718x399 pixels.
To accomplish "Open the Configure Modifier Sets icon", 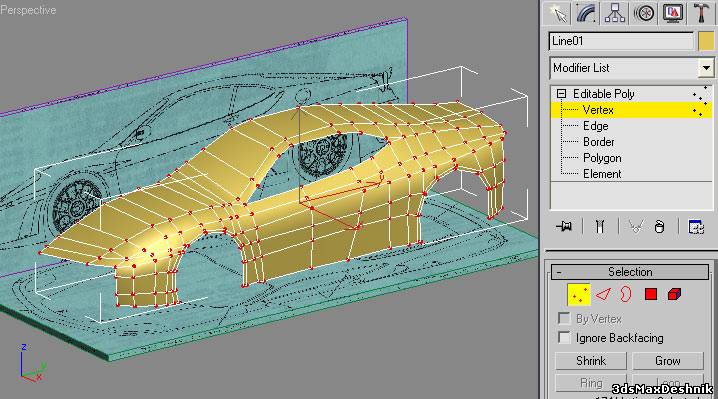I will pyautogui.click(x=696, y=227).
